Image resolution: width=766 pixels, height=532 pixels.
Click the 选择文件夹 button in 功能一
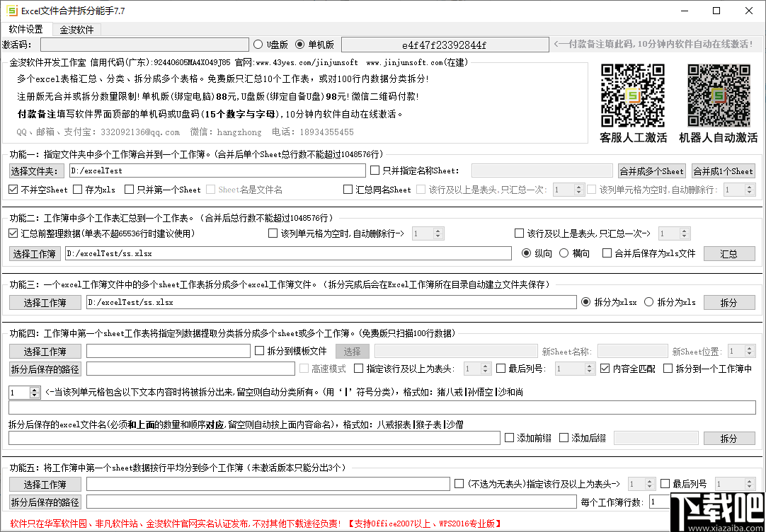coord(36,170)
